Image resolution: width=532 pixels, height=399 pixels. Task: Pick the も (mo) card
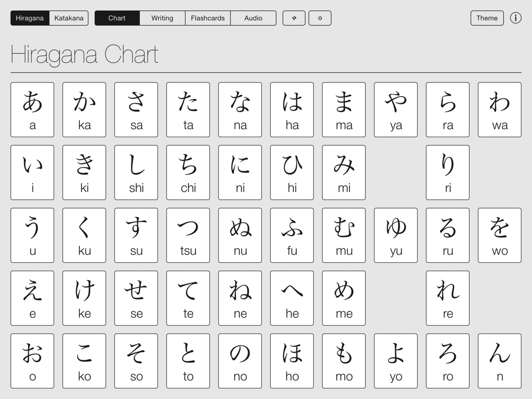(344, 361)
